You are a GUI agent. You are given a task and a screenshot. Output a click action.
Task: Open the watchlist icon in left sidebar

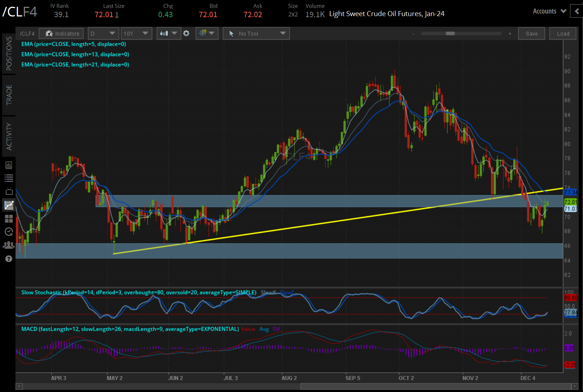(9, 178)
